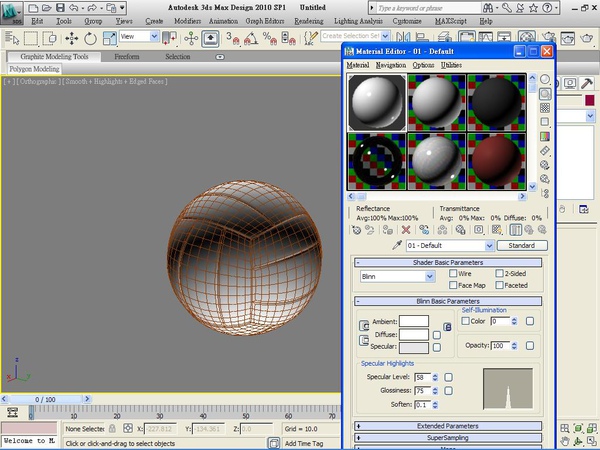600x450 pixels.
Task: Click the Mirror tool icon
Action: coord(403,38)
